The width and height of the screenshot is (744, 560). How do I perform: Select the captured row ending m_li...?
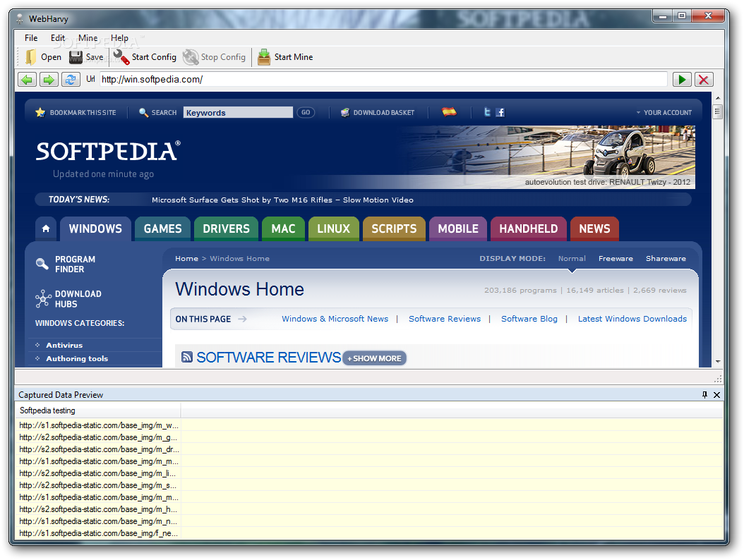tap(99, 473)
